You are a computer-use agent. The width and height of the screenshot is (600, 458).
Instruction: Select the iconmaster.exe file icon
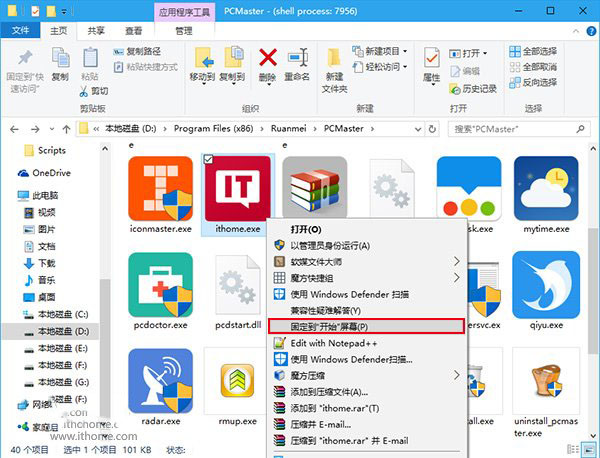click(161, 188)
